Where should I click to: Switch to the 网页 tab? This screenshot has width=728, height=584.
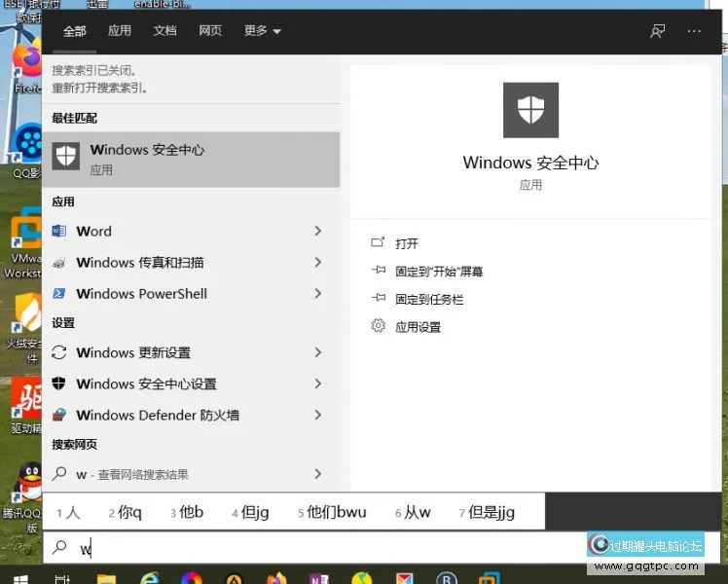[210, 31]
